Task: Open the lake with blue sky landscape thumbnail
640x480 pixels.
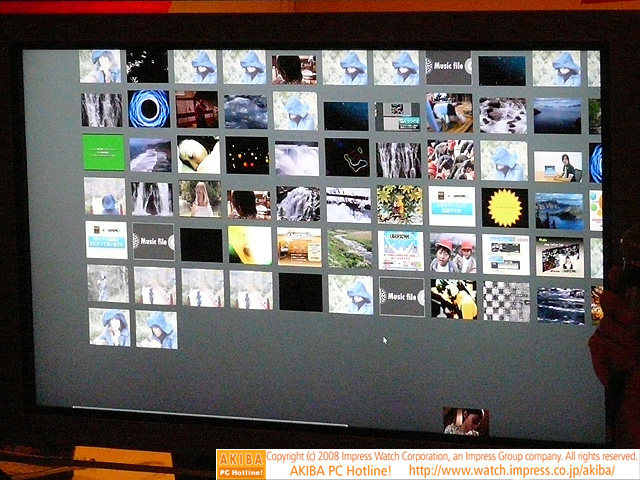Action: click(559, 211)
